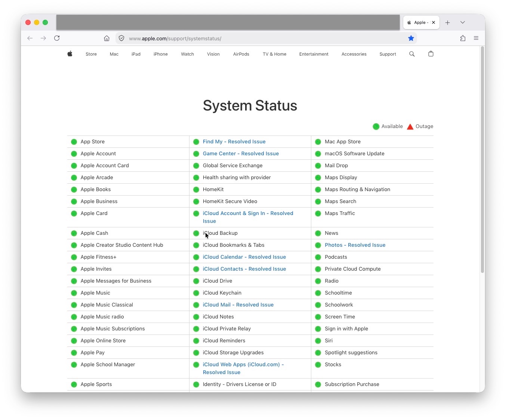Click the Identity - Drivers License or ID text
This screenshot has width=506, height=420.
pos(240,384)
